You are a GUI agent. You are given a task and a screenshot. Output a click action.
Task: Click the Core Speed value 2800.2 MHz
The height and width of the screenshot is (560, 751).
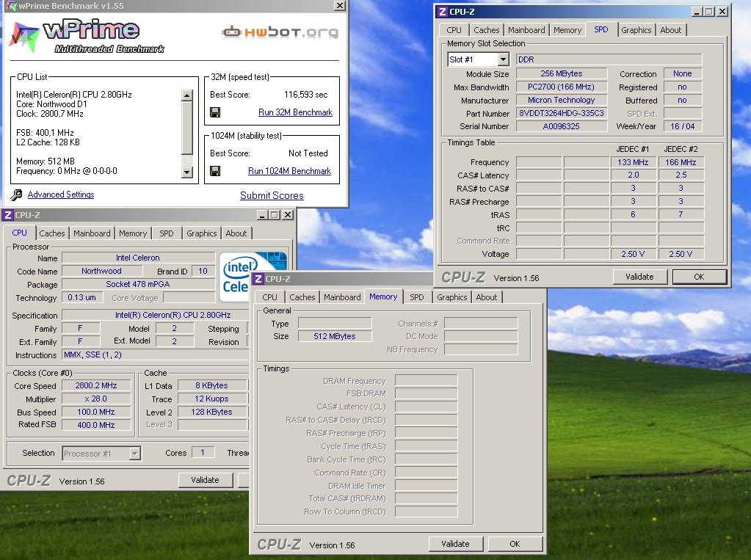tap(96, 385)
